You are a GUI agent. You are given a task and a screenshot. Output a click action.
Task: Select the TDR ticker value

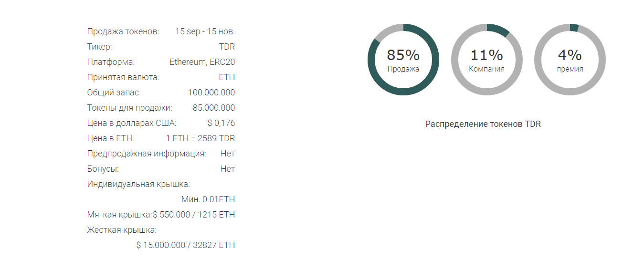click(x=227, y=47)
